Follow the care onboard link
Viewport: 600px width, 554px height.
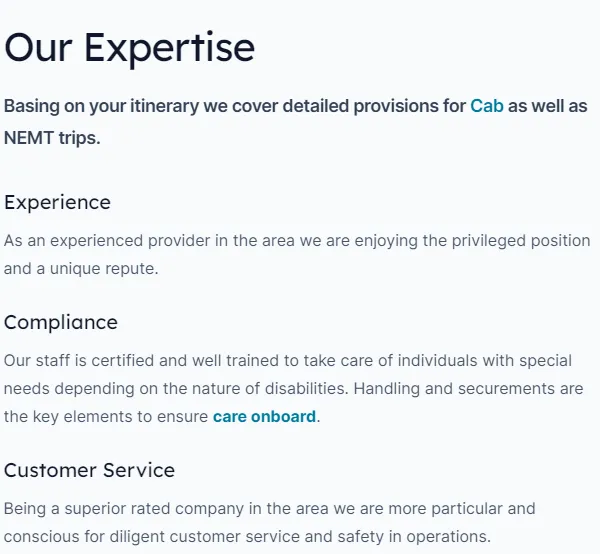pyautogui.click(x=264, y=416)
